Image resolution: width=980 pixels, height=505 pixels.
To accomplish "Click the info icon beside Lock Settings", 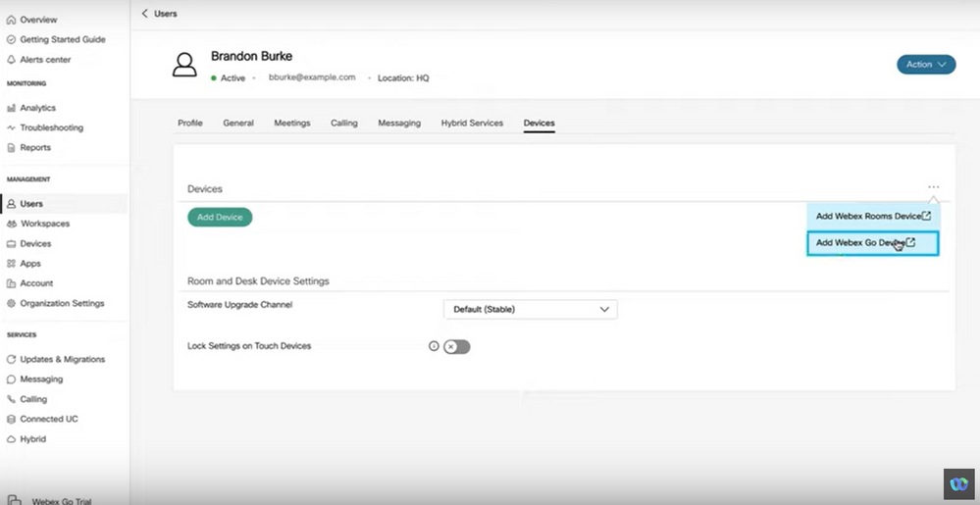I will click(434, 345).
